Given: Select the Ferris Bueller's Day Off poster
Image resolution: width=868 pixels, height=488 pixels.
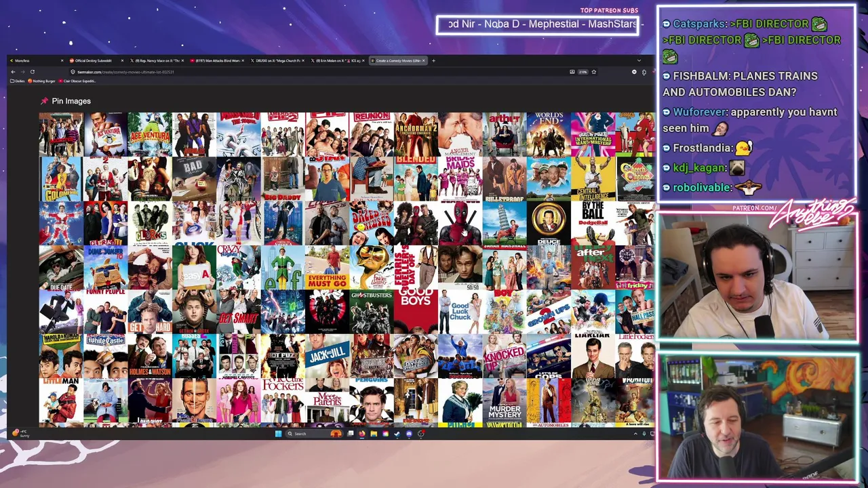Looking at the screenshot, I should pyautogui.click(x=416, y=268).
